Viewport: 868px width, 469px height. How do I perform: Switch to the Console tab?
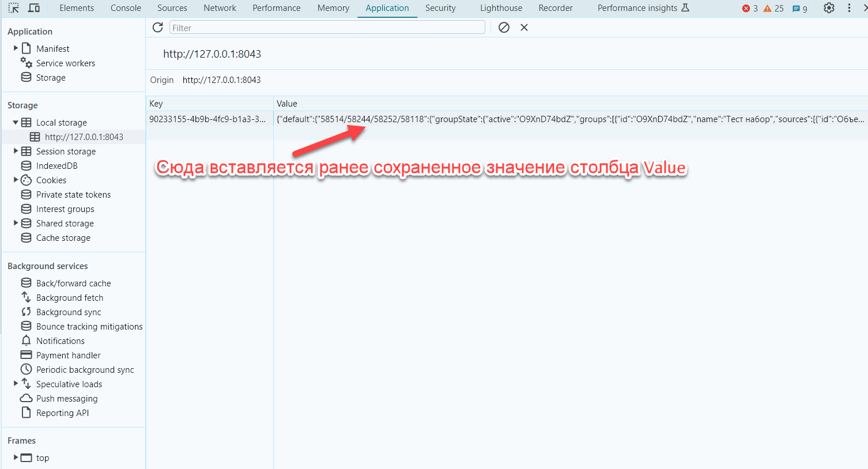coord(126,8)
